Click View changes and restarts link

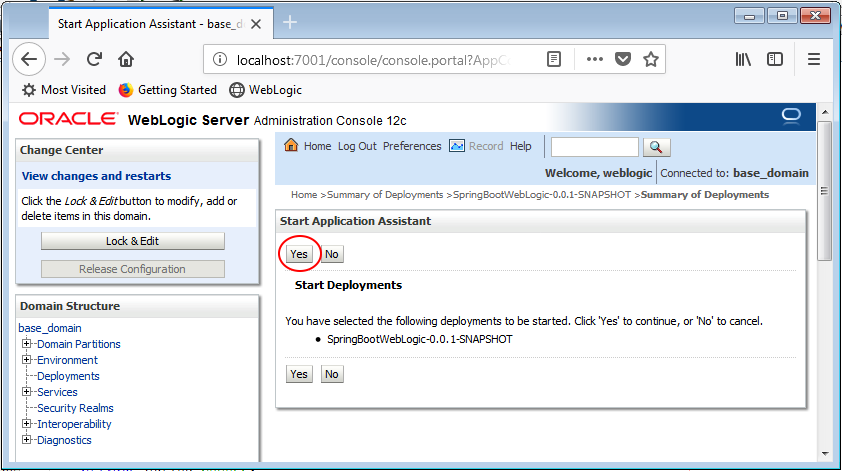(96, 176)
